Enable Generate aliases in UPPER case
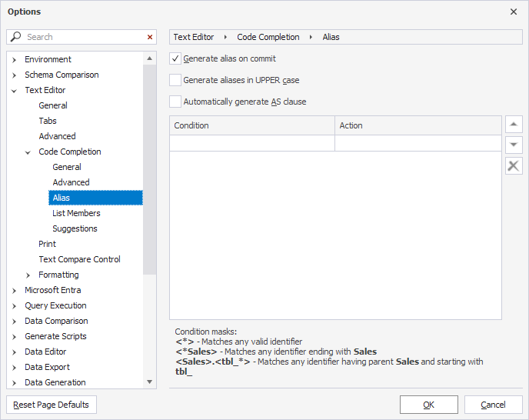This screenshot has width=529, height=420. 175,80
